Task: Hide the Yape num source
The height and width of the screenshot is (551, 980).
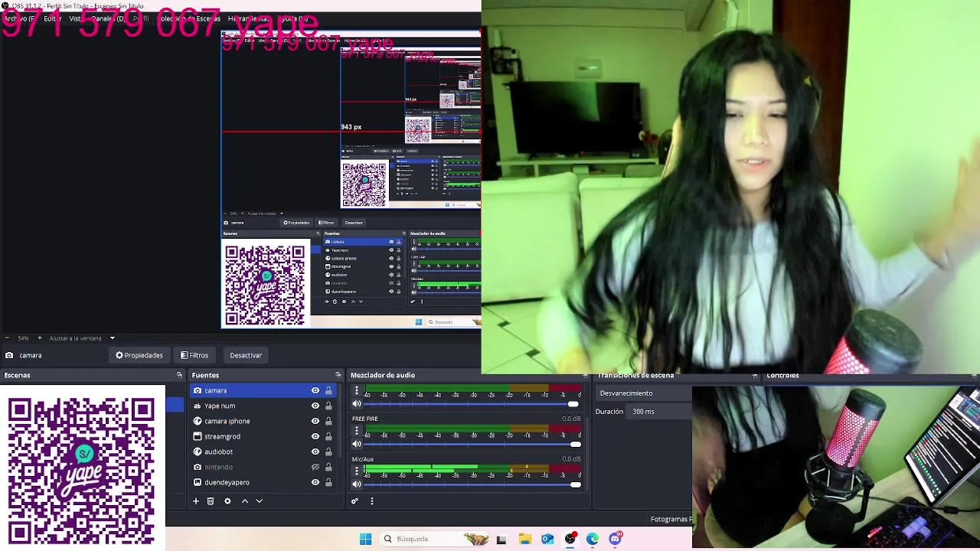Action: click(x=315, y=406)
